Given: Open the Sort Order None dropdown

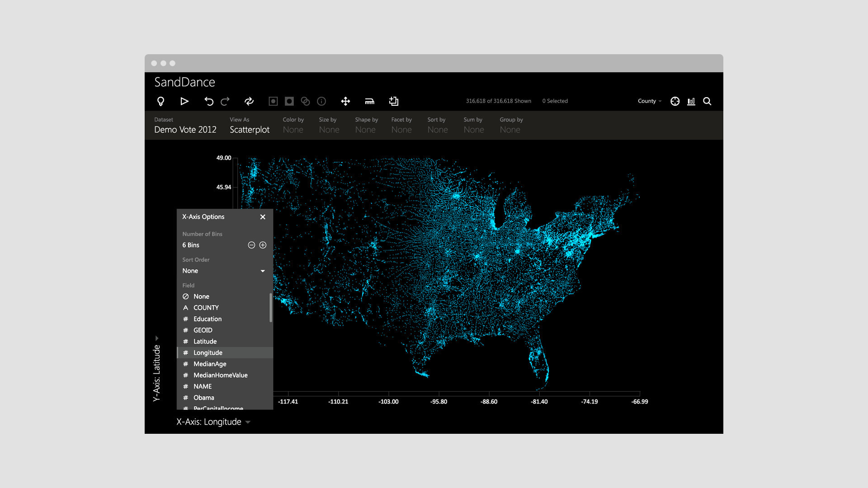Looking at the screenshot, I should point(224,271).
